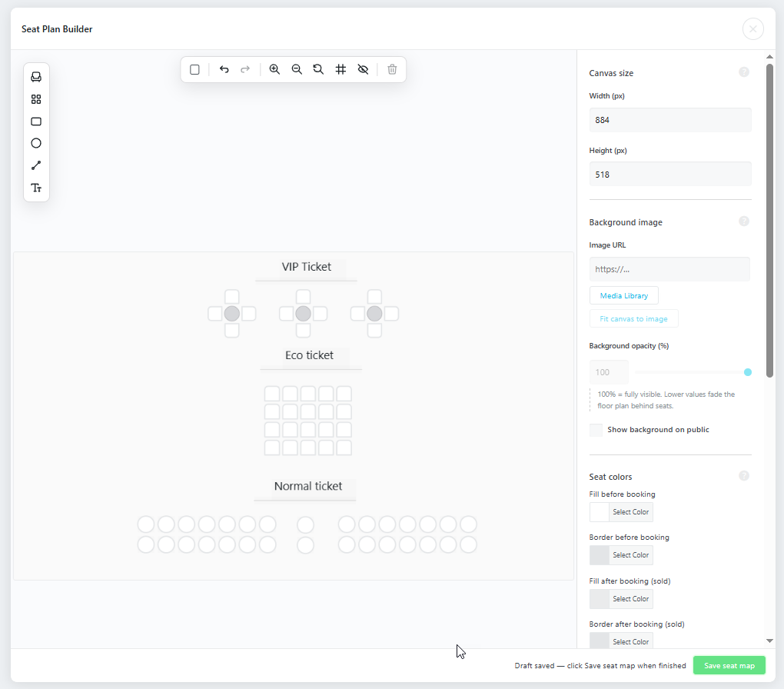The width and height of the screenshot is (784, 689).
Task: Click the zoom in magnifier
Action: point(274,69)
